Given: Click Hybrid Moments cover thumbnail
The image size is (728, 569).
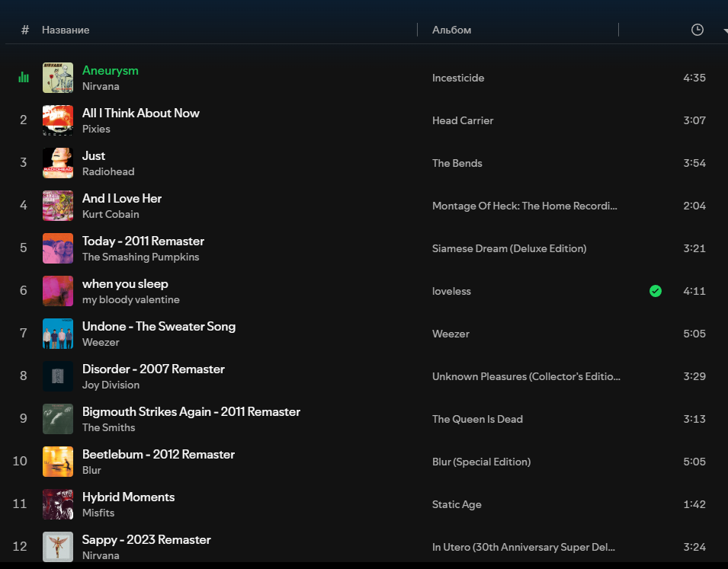Looking at the screenshot, I should 58,504.
